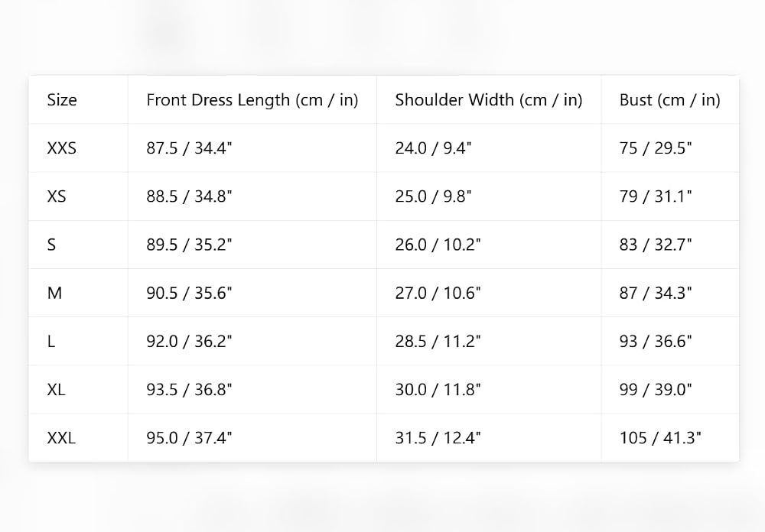The image size is (765, 532).
Task: Click the 87.5 / 34.4" length cell
Action: pos(189,148)
